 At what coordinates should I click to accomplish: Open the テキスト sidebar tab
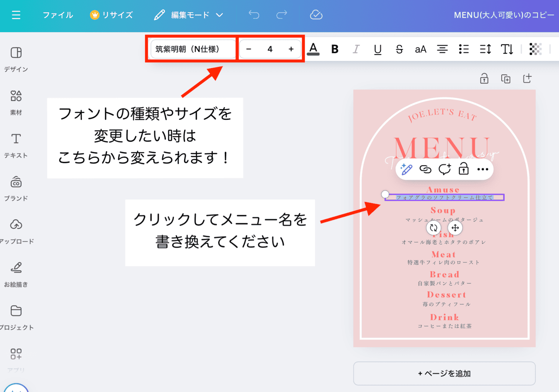pos(16,145)
